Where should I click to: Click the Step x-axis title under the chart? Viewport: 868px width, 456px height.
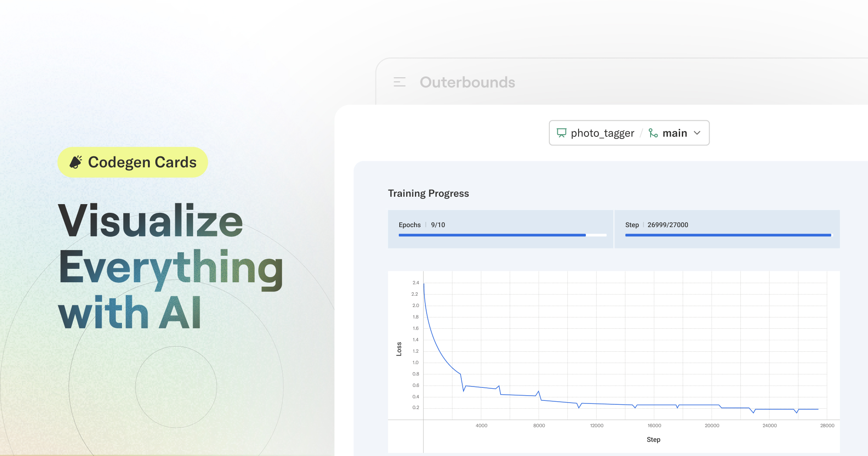point(653,439)
